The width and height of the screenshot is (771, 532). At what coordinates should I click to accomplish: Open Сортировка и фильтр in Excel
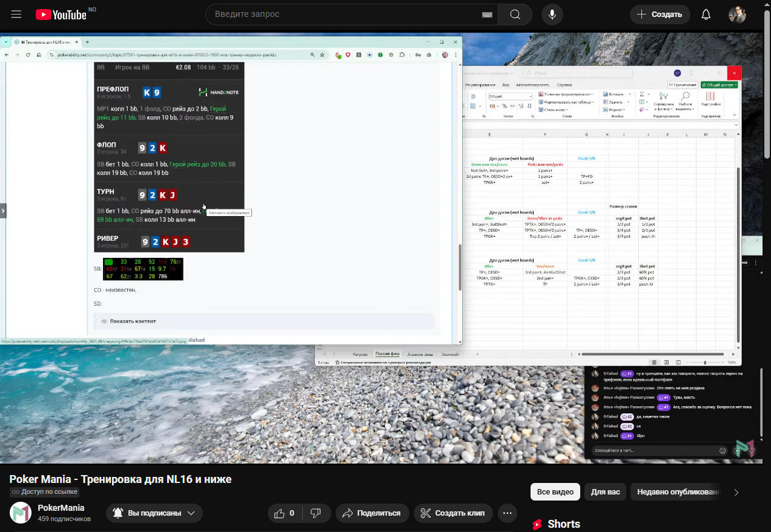(663, 101)
